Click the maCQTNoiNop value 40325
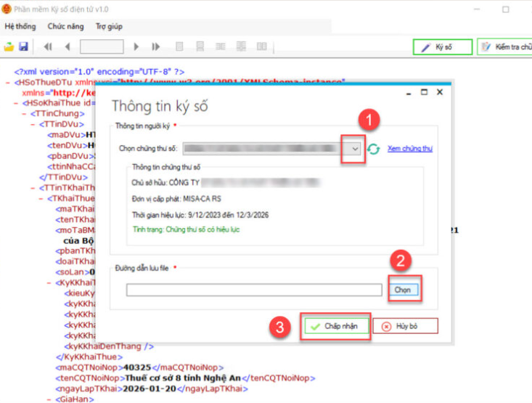Image resolution: width=532 pixels, height=403 pixels. (x=137, y=367)
